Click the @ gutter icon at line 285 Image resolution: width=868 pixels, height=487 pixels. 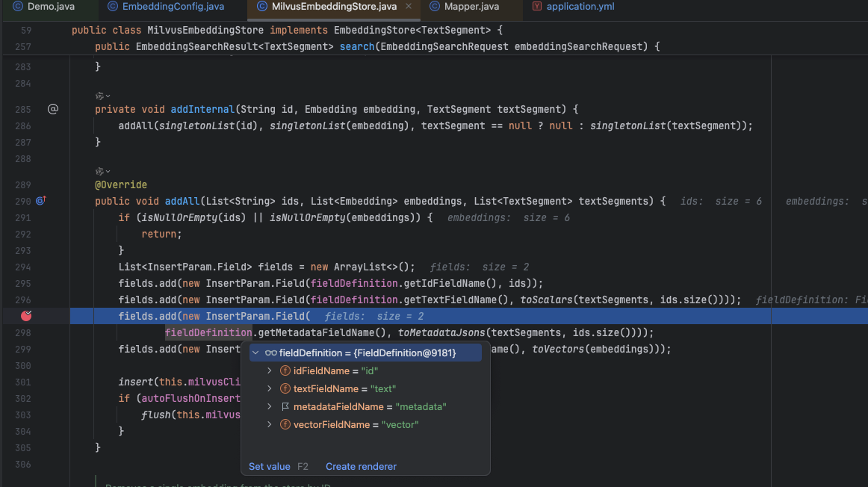52,109
